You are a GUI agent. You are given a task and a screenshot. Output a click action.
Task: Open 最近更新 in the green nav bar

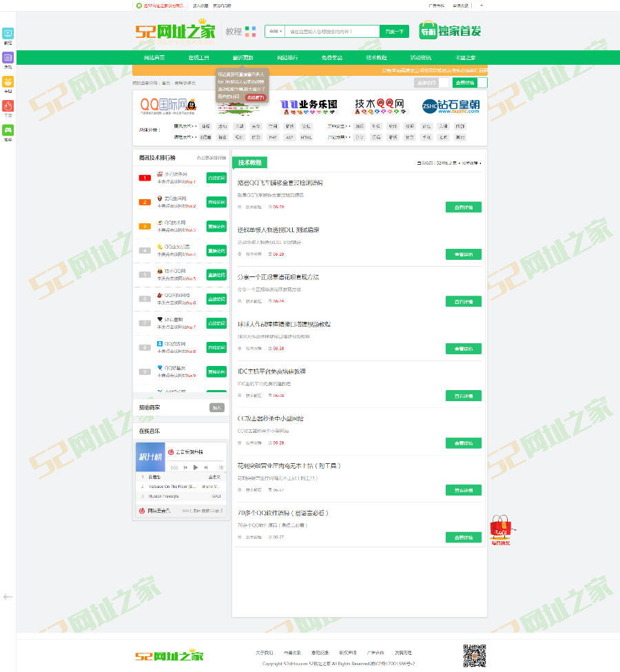tap(243, 57)
